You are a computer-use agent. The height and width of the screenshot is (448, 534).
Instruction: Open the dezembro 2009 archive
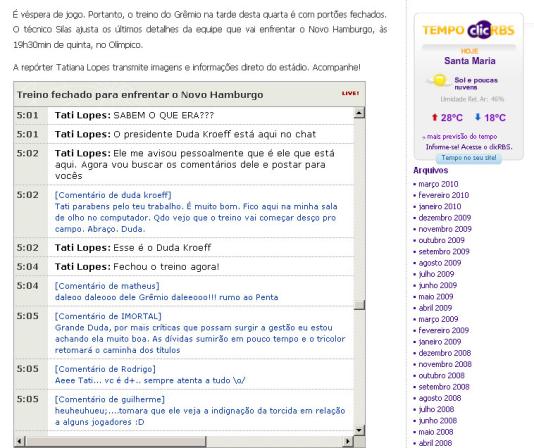(444, 218)
